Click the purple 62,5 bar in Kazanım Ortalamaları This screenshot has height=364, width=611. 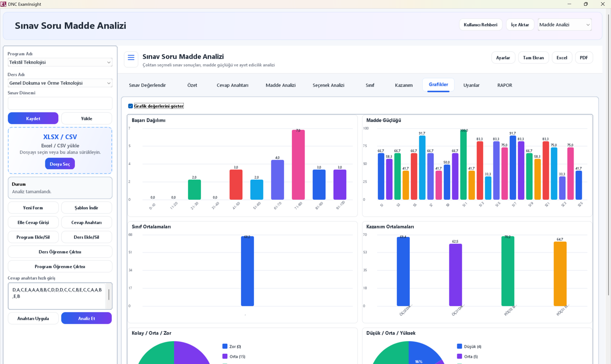coord(456,275)
